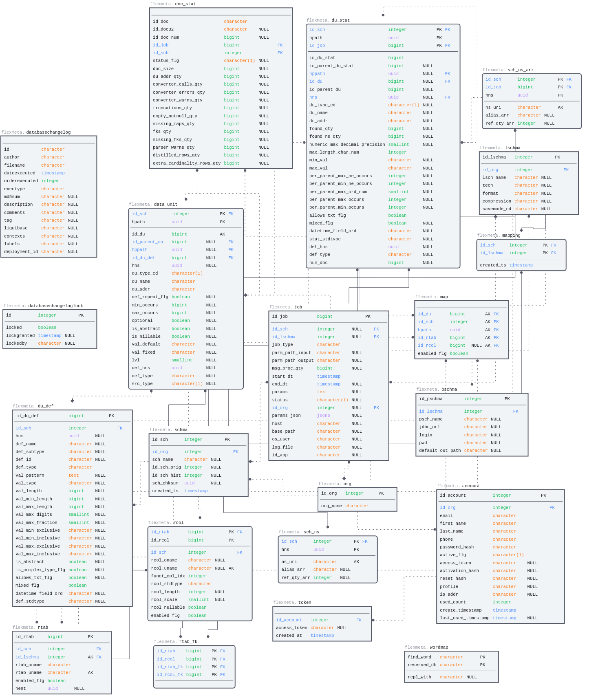Click numeric_max_decimal_precision column in du_stat

click(x=347, y=145)
